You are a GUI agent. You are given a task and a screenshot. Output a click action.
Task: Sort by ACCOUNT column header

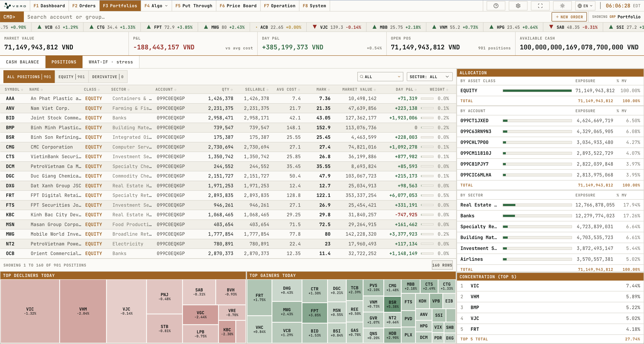(x=166, y=89)
